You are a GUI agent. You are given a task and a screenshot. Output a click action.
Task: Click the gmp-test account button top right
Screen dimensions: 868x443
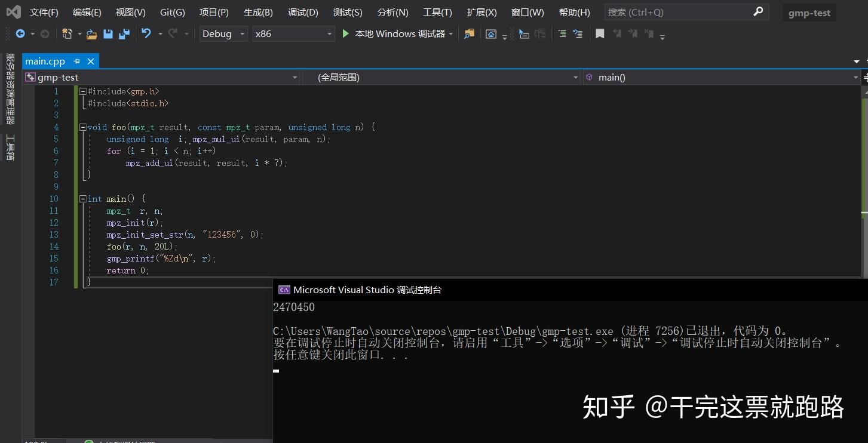(809, 12)
